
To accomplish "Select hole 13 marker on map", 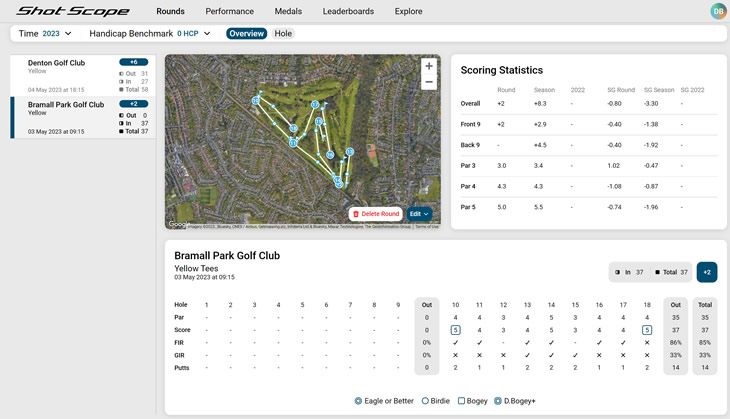I will tap(350, 152).
